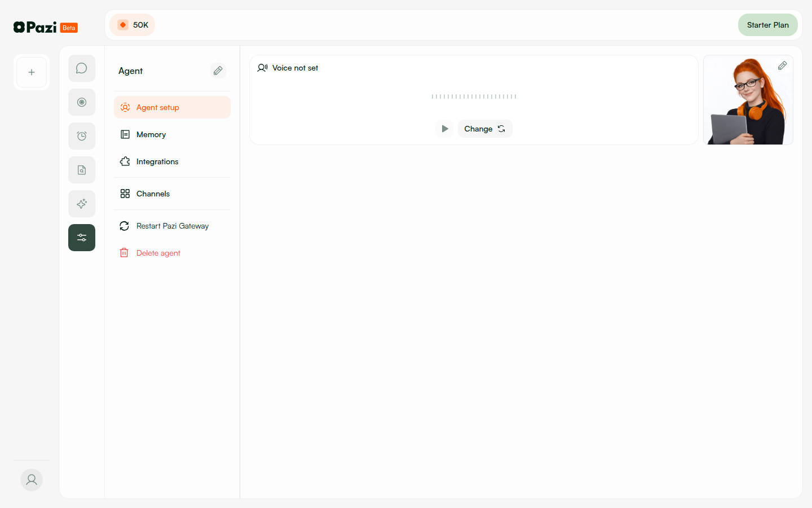Open the scheduled tasks alarm icon
812x508 pixels.
click(x=81, y=135)
